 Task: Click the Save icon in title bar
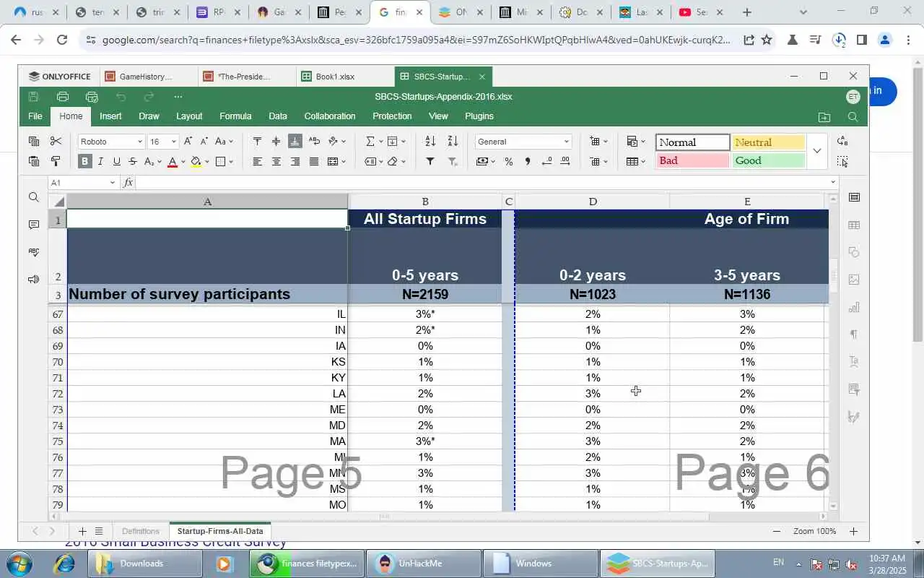point(33,97)
